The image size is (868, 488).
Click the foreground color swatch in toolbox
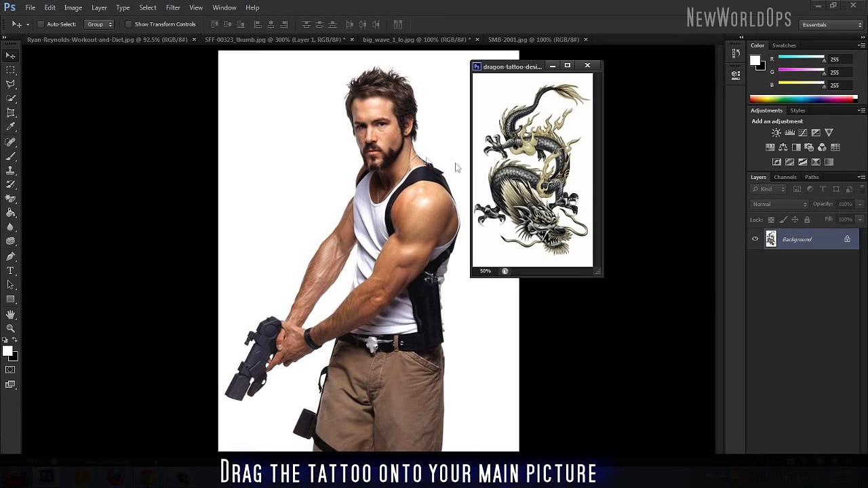click(7, 350)
